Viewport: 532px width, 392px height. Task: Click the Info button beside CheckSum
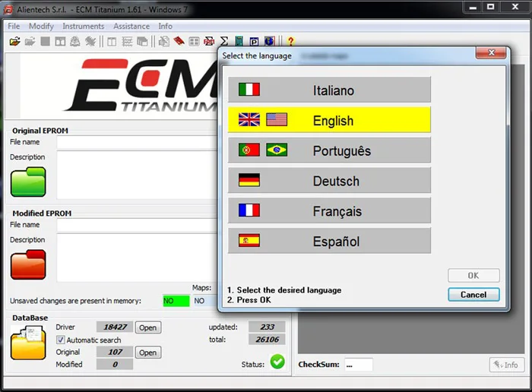[x=507, y=365]
